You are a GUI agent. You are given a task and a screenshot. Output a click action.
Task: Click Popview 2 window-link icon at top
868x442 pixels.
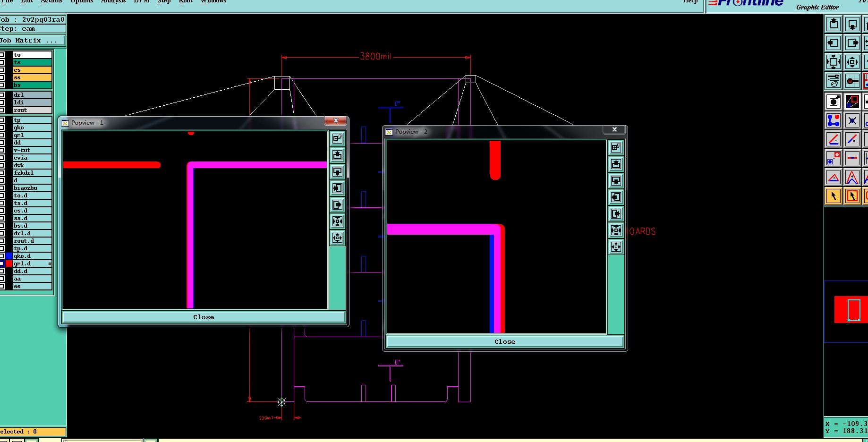(x=616, y=147)
